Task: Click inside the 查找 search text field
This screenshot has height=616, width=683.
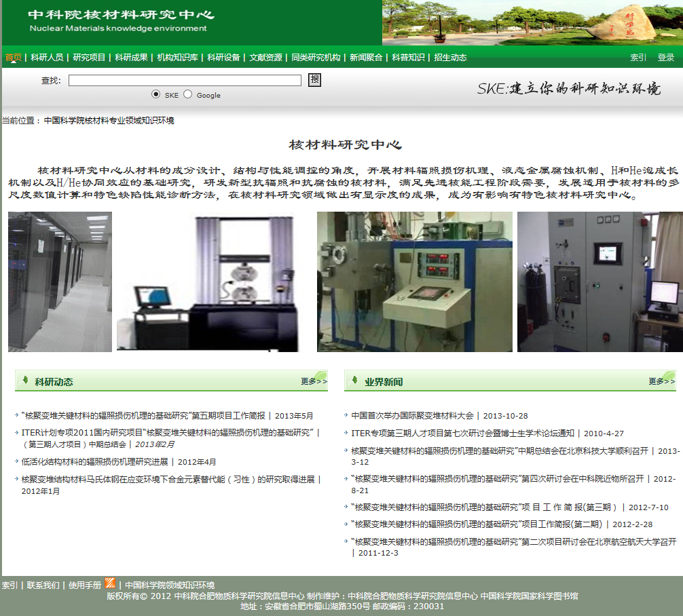Action: point(185,81)
